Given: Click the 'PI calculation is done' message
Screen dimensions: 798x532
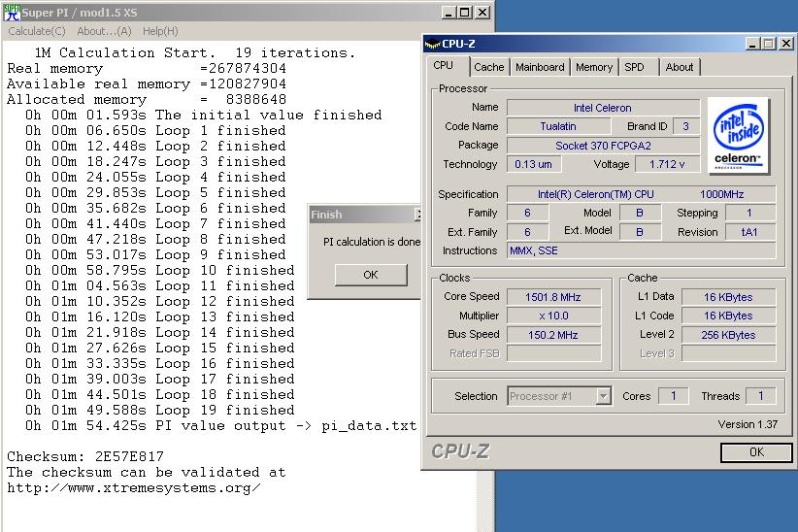Looking at the screenshot, I should coord(372,242).
